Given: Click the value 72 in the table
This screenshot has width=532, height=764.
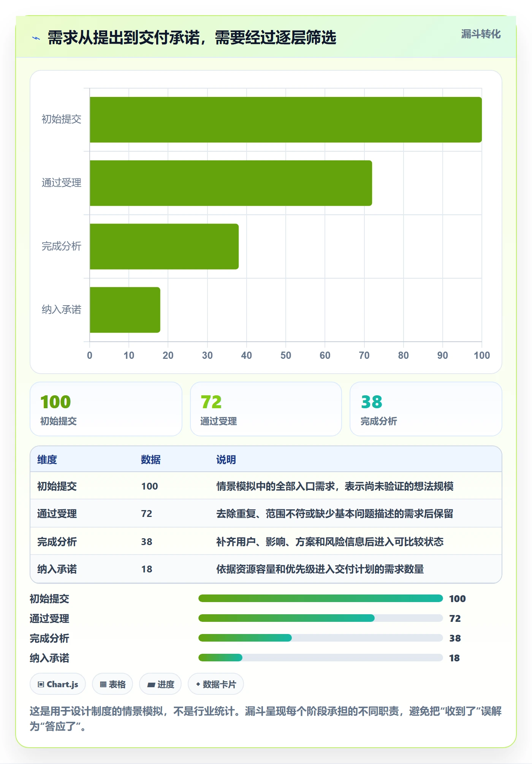Looking at the screenshot, I should [147, 514].
